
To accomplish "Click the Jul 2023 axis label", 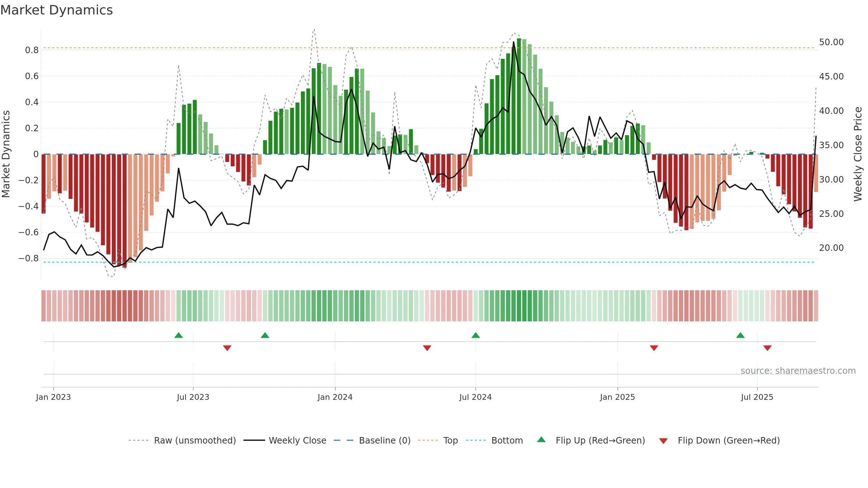I will click(x=193, y=397).
